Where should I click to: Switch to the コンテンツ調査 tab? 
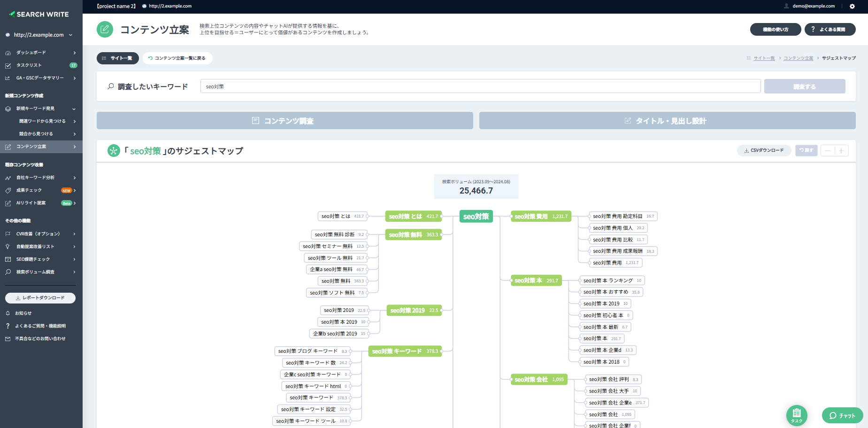285,120
